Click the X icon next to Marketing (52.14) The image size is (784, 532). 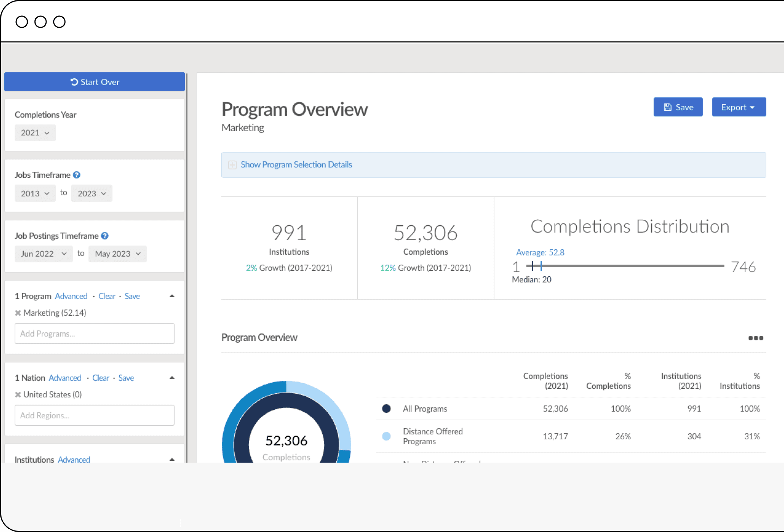pos(18,312)
